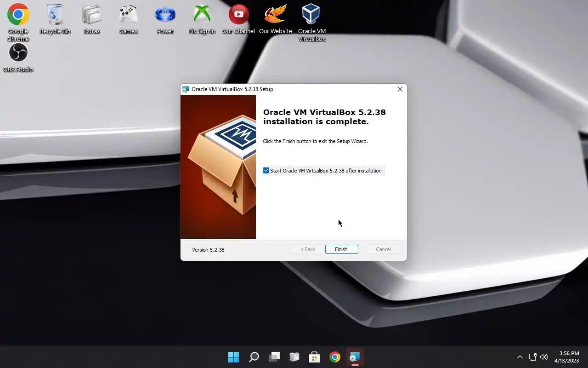Open File Explorer from the taskbar
Screen dimensions: 588x368
tap(294, 357)
